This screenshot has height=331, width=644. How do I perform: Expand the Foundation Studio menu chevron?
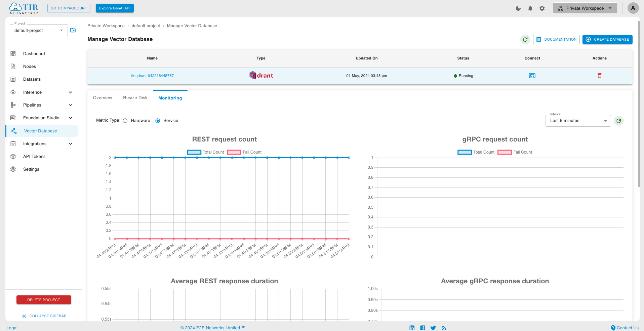71,118
